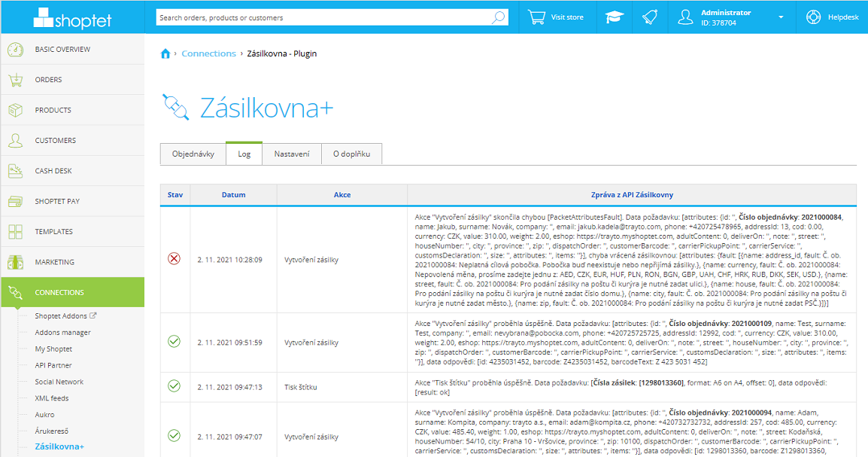Open Shoptet Addons submenu link
Image resolution: width=868 pixels, height=457 pixels.
coord(61,315)
